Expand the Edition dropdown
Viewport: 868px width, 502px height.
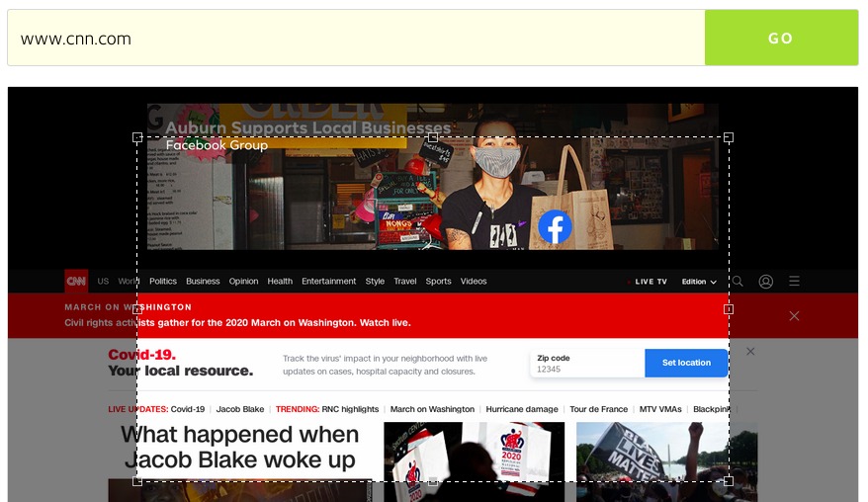(x=699, y=282)
